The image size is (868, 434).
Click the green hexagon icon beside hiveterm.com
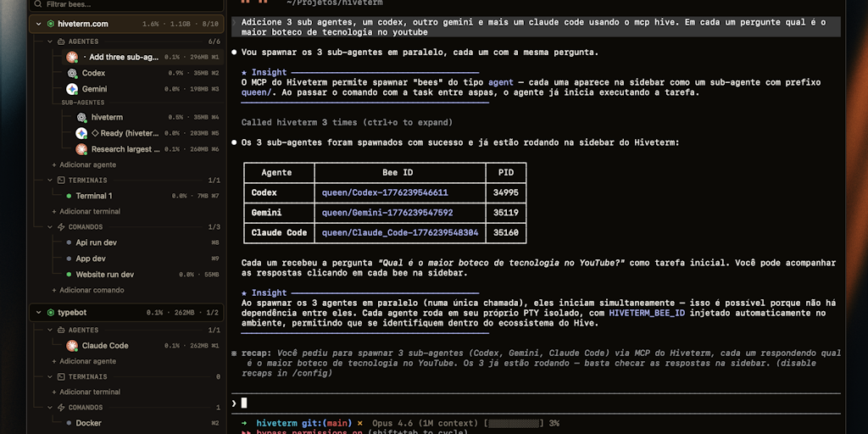[x=51, y=25]
